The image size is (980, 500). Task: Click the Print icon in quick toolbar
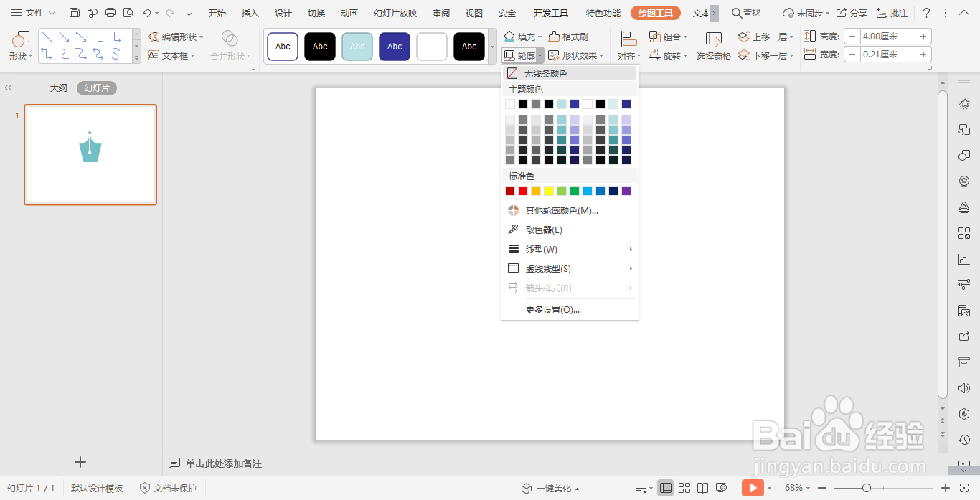click(110, 13)
